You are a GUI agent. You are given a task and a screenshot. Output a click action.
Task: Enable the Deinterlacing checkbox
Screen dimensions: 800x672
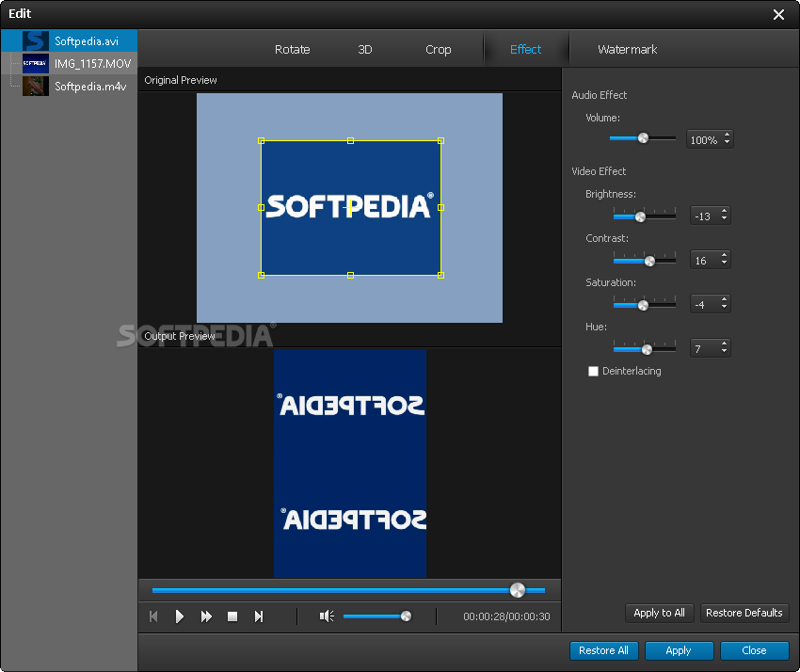pos(593,372)
